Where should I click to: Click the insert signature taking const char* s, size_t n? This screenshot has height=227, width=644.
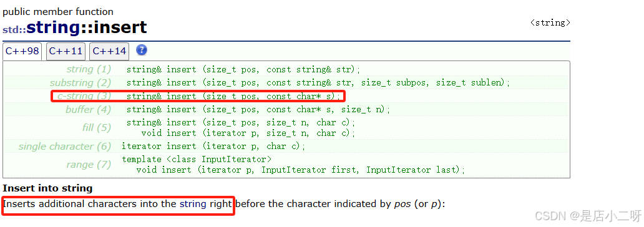[258, 110]
